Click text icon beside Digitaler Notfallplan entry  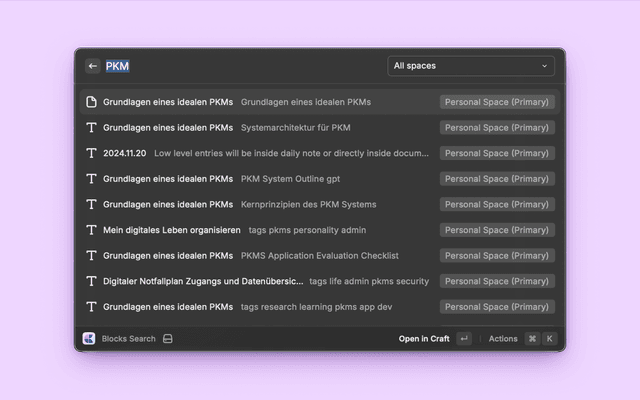click(x=91, y=281)
